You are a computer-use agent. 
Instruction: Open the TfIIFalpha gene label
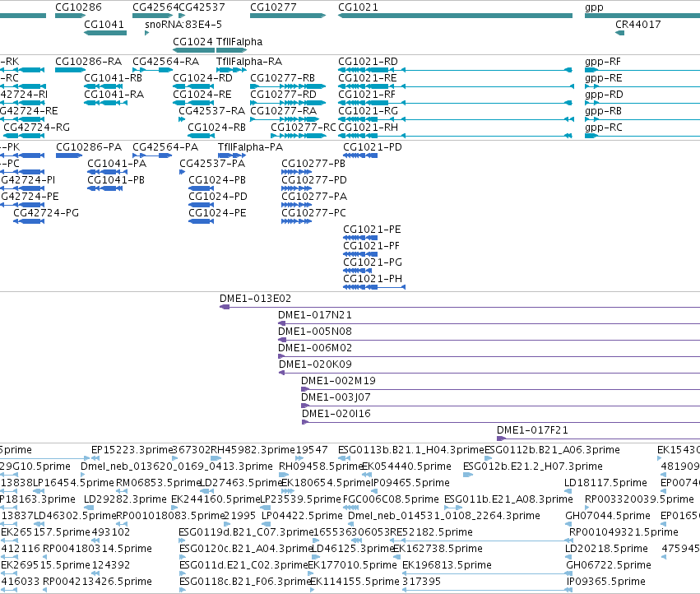click(239, 42)
